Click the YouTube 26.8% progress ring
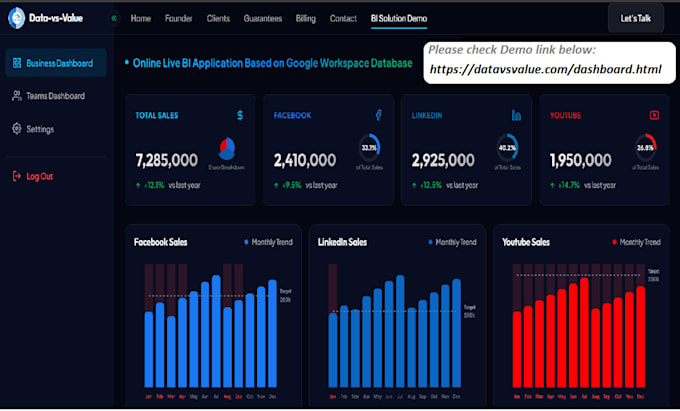The width and height of the screenshot is (680, 411). (x=645, y=147)
